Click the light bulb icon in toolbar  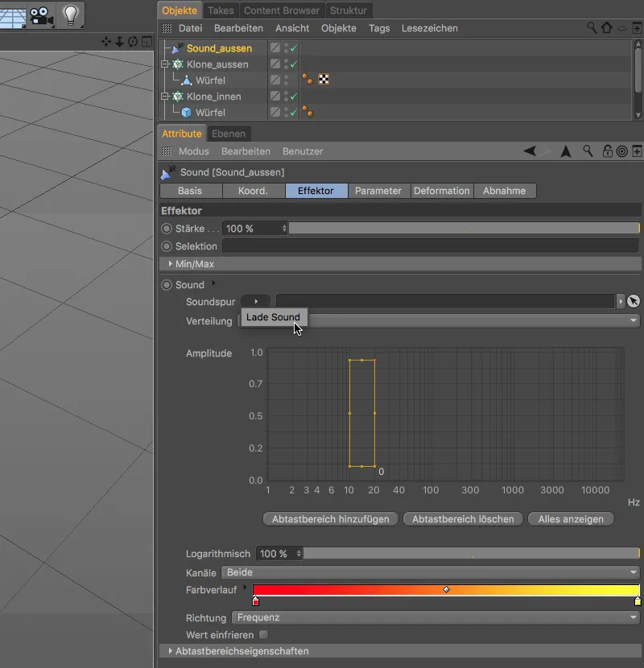pyautogui.click(x=70, y=14)
